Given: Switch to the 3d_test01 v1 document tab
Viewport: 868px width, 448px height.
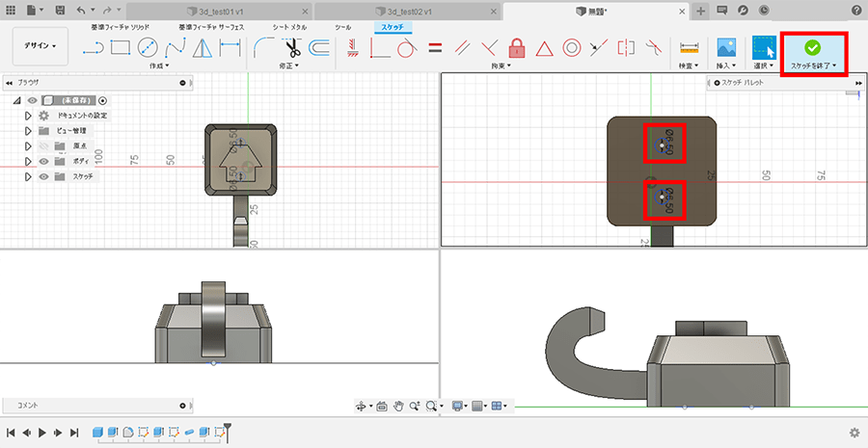Looking at the screenshot, I should pyautogui.click(x=217, y=10).
